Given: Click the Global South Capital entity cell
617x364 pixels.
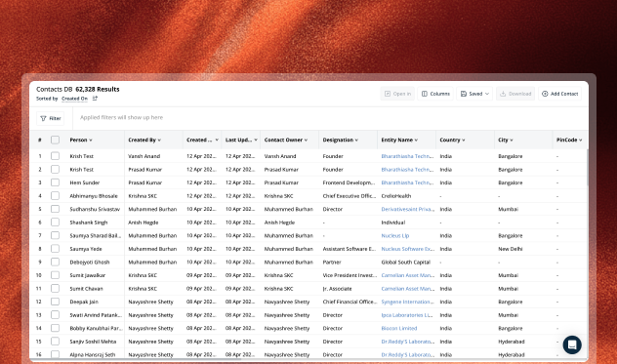Looking at the screenshot, I should 406,263.
